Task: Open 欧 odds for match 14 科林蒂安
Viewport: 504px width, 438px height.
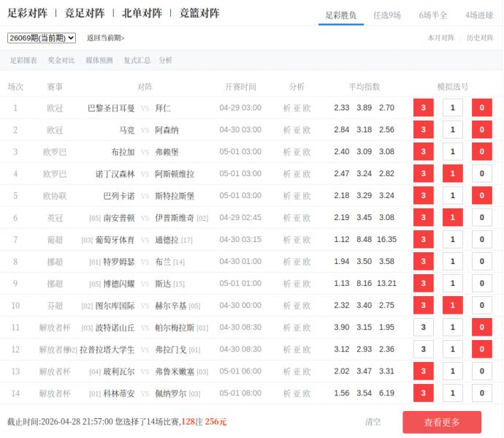Action: [307, 393]
